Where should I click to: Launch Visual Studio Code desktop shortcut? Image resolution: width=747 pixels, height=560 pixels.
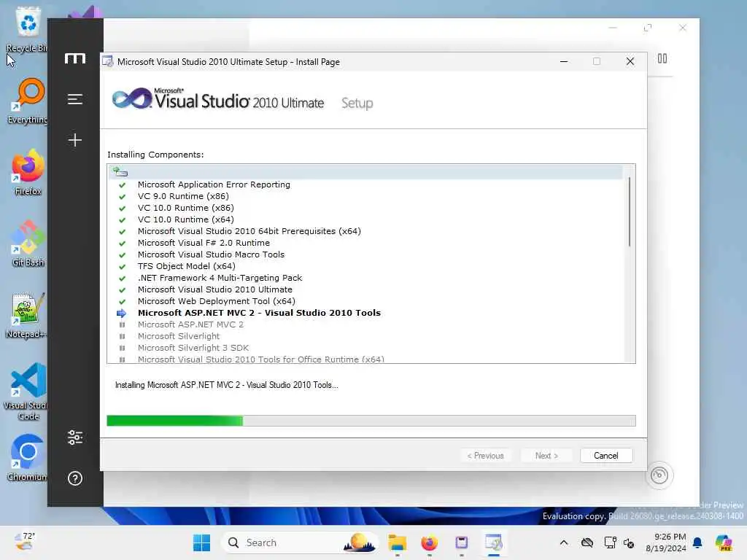[28, 392]
